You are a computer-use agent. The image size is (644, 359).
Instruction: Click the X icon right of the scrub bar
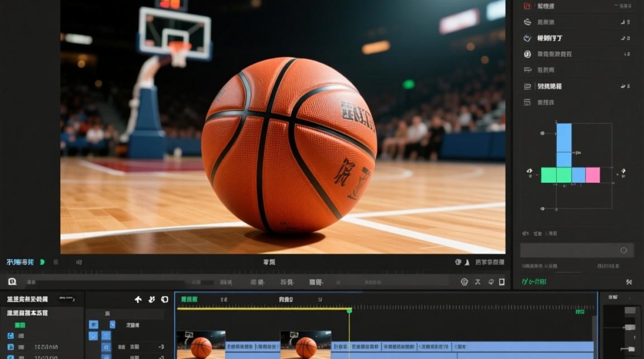477,282
